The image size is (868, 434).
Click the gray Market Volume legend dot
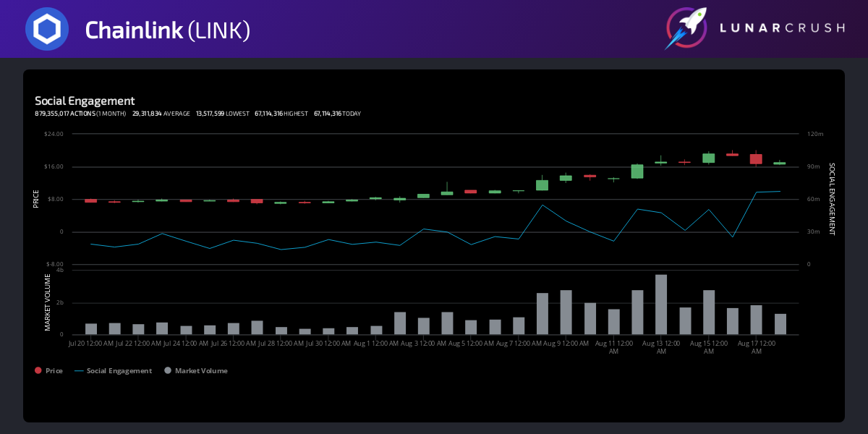(x=168, y=370)
